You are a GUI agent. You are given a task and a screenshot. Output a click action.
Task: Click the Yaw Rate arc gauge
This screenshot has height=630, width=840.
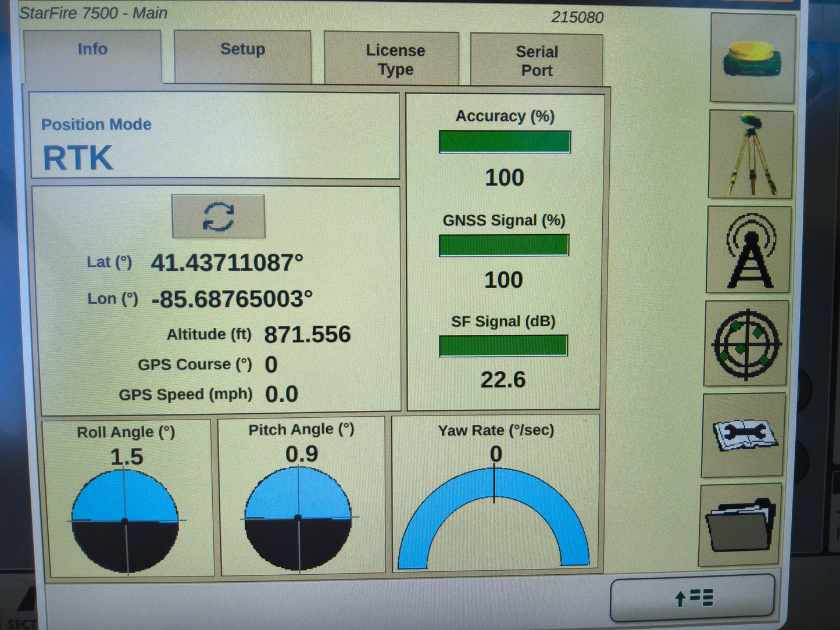(494, 518)
